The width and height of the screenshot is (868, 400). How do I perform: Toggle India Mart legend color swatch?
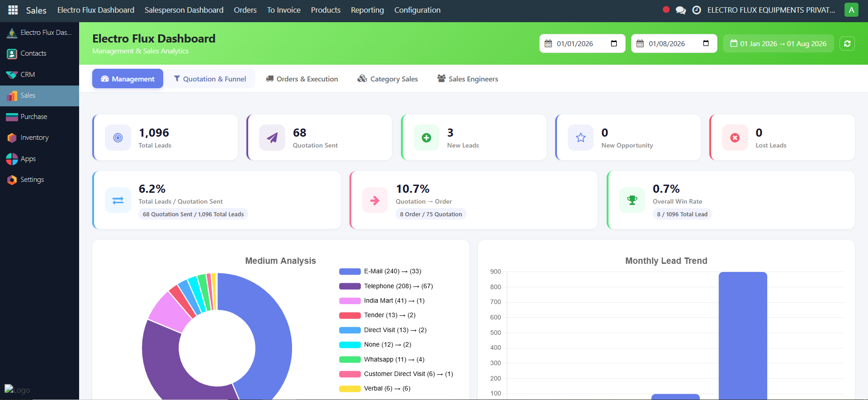click(x=350, y=300)
